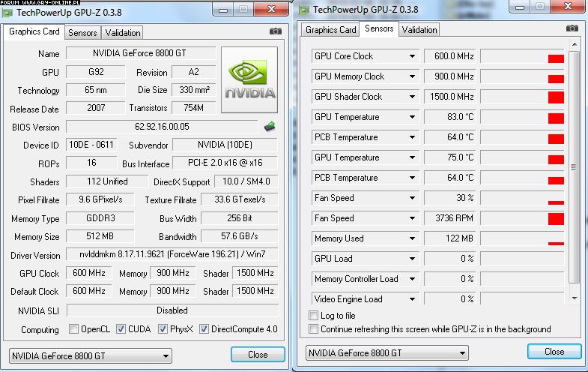Switch to Graphics Card tab in right window
This screenshot has height=372, width=588.
330,30
